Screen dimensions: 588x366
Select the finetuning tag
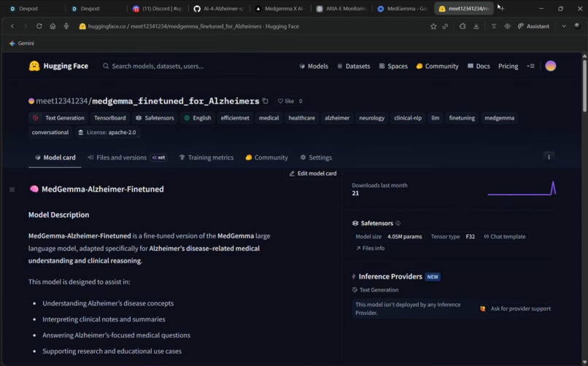pos(462,117)
